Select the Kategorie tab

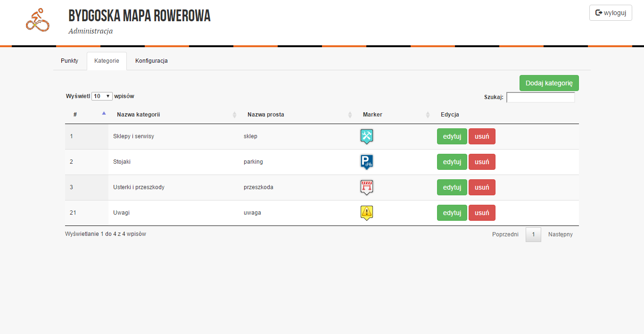pos(107,61)
